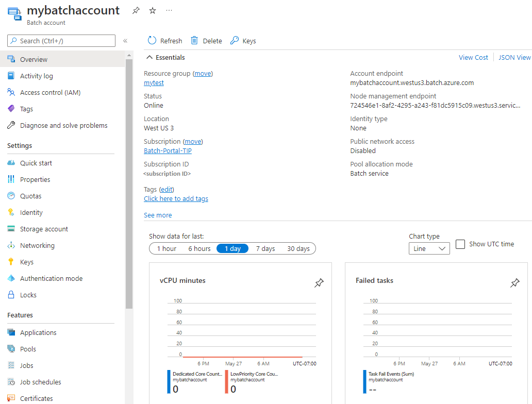Click the Search (Ctrl+/) field
The image size is (532, 404).
coord(61,41)
